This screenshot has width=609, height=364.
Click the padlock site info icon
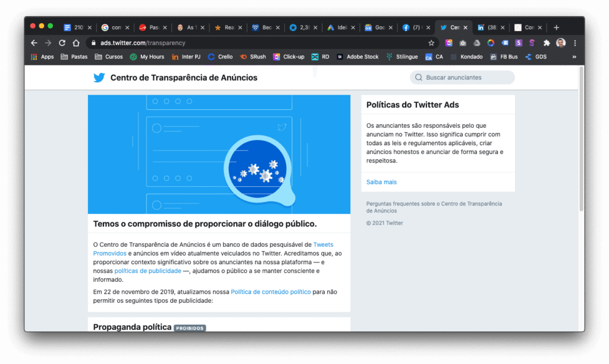[93, 43]
